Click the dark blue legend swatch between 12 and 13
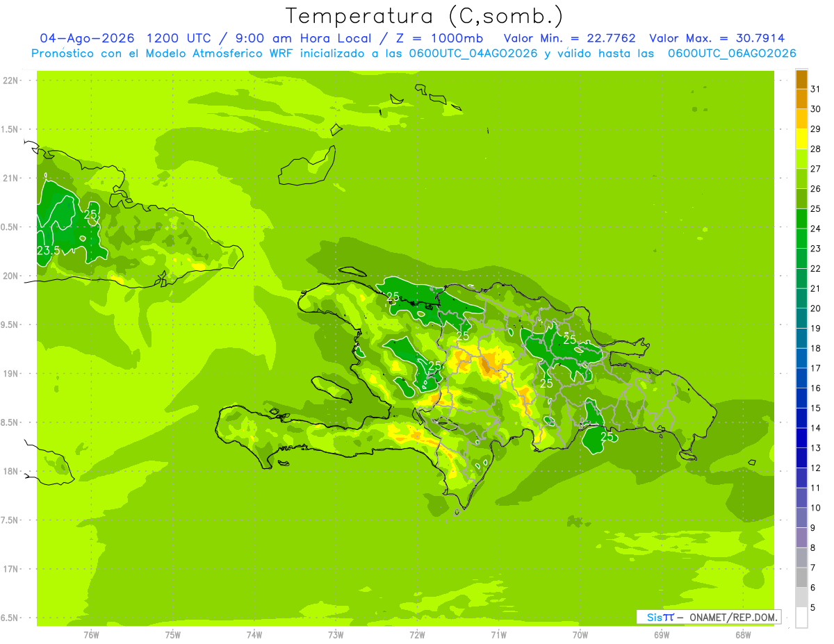 tap(801, 458)
